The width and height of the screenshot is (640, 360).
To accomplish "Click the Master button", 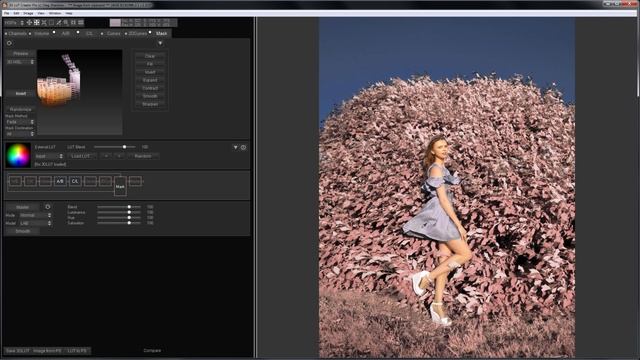I will point(22,207).
